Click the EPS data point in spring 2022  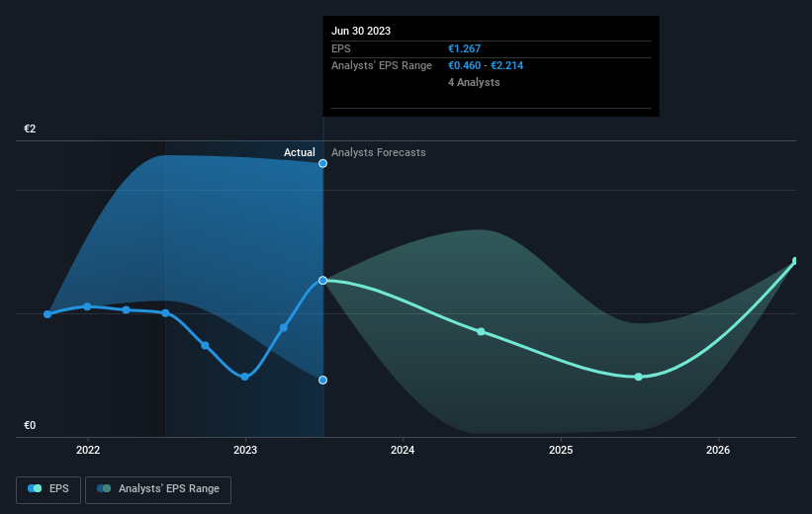(127, 310)
